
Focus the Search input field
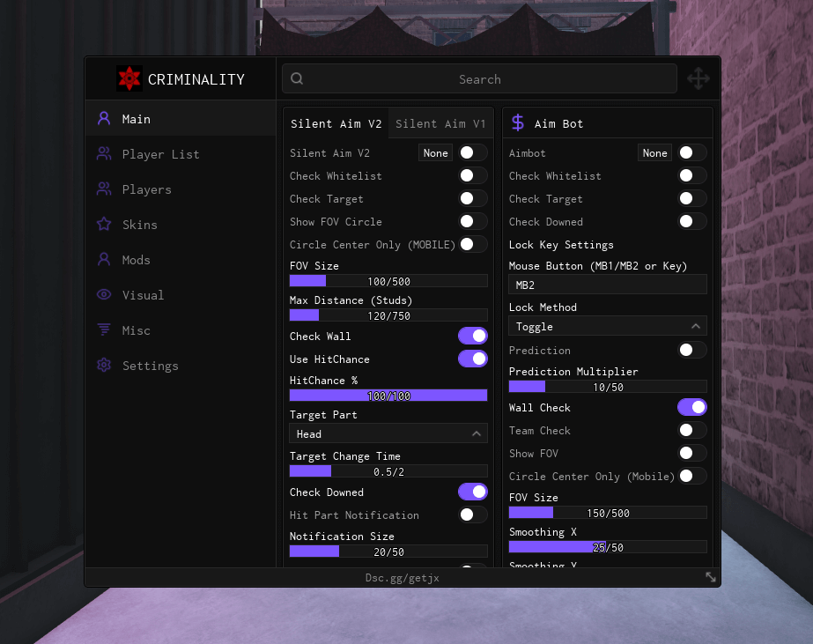point(479,78)
